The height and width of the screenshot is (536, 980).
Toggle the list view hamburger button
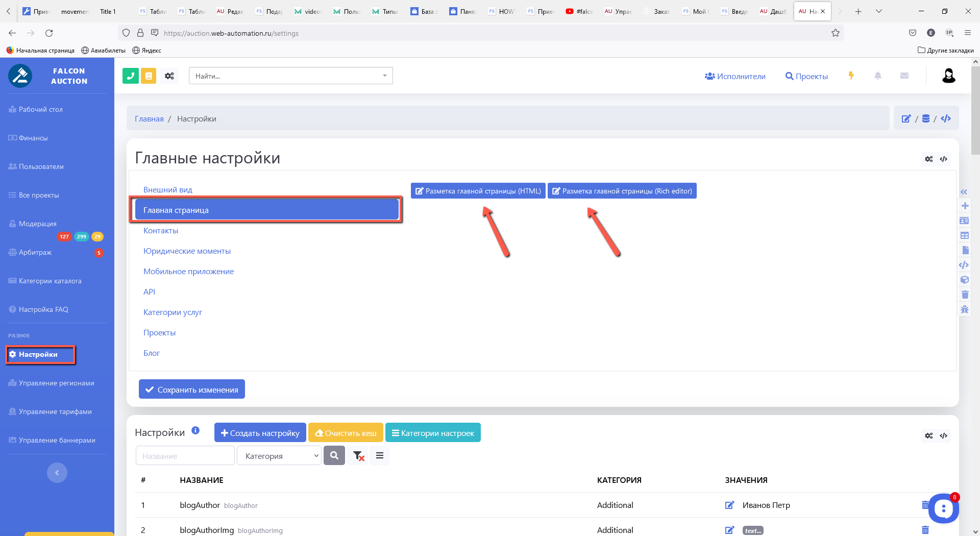[x=380, y=456]
